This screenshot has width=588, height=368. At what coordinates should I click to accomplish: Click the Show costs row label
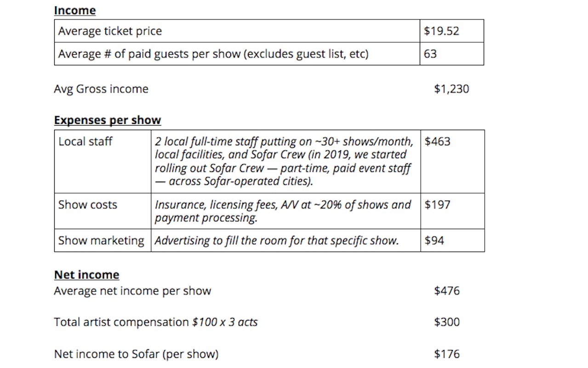point(103,211)
